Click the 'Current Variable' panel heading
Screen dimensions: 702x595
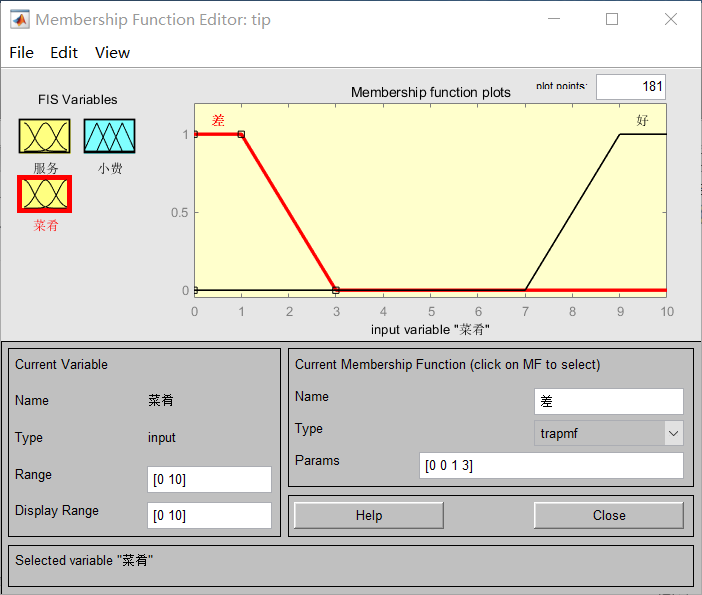[61, 364]
